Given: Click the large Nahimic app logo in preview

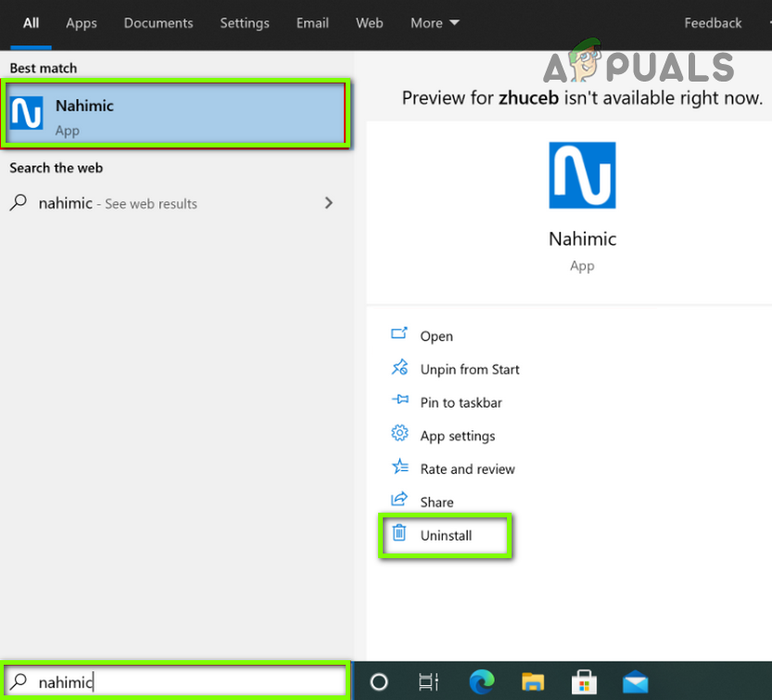Looking at the screenshot, I should pos(582,175).
